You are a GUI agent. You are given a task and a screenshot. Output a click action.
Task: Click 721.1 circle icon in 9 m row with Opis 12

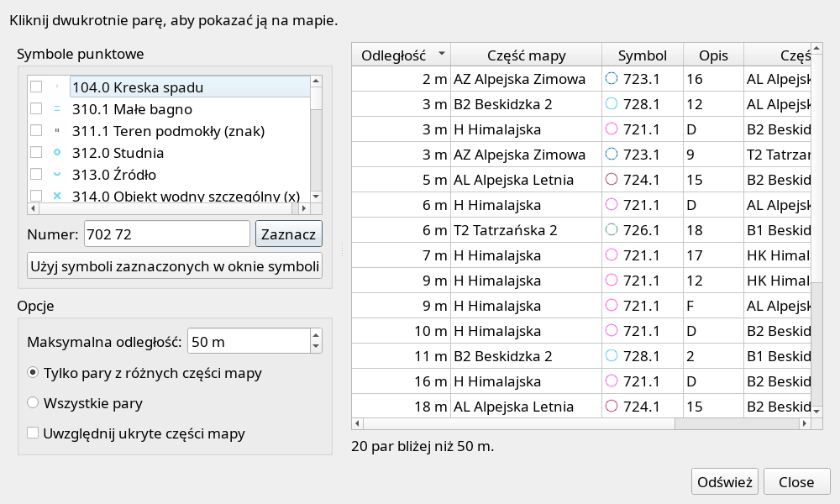[612, 280]
